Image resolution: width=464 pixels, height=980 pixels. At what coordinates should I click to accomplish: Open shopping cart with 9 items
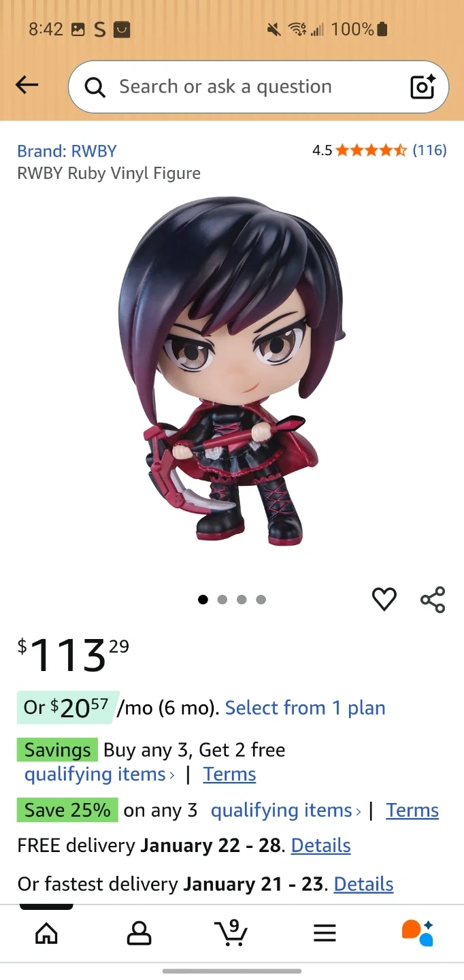tap(231, 932)
